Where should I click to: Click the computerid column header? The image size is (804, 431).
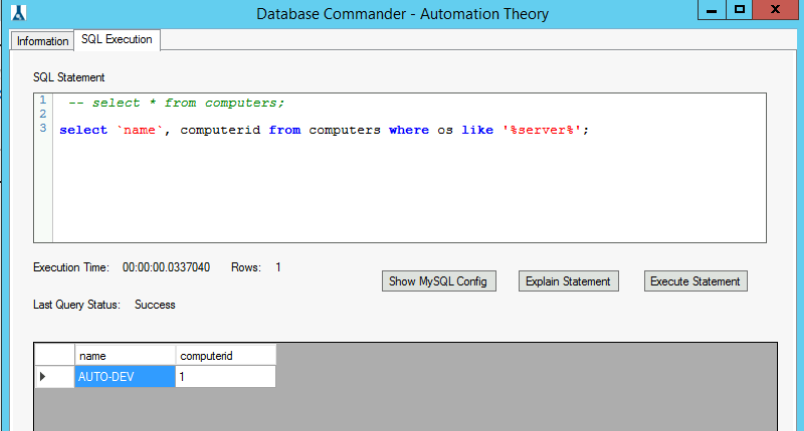point(224,356)
